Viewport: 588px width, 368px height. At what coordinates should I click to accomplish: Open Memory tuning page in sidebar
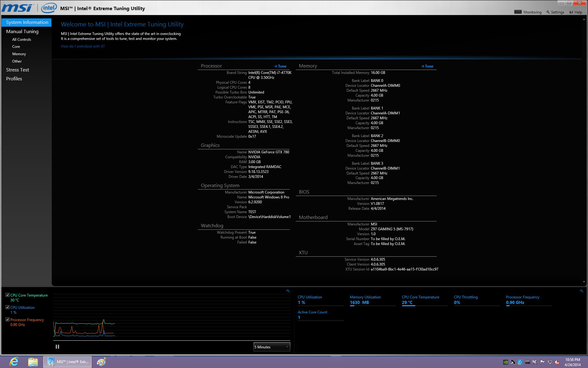pos(19,54)
